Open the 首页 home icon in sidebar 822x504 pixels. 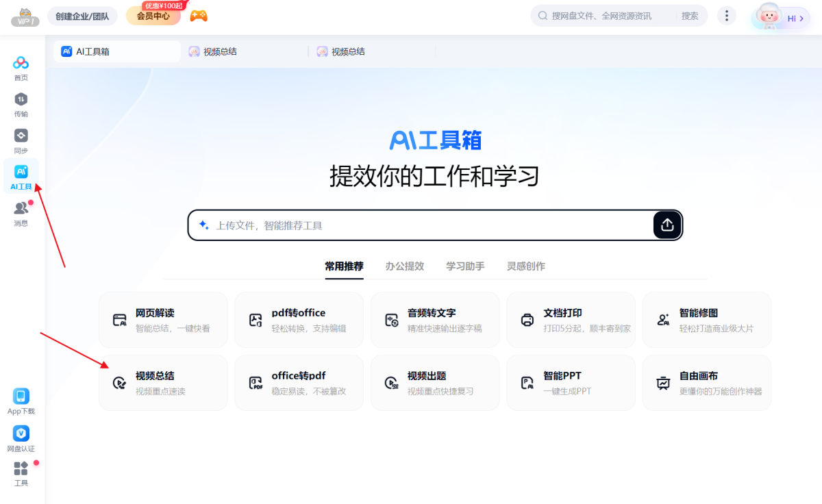coord(21,64)
